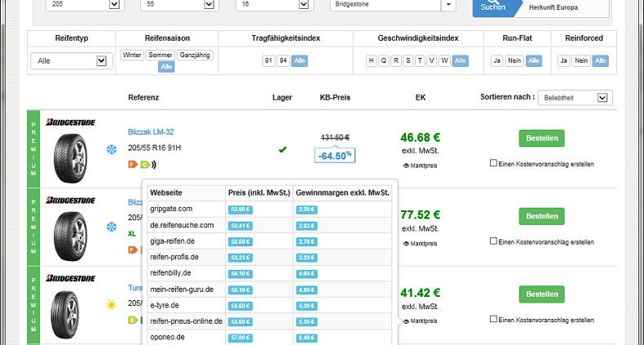Filter Reifensaison by Winter

132,55
